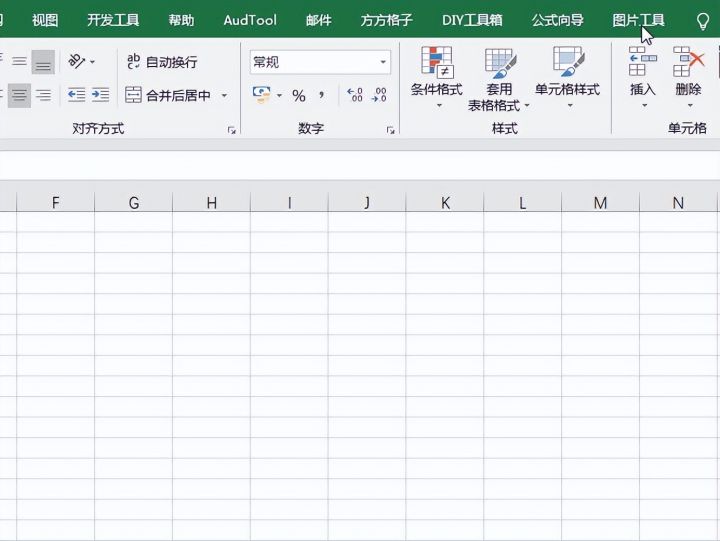This screenshot has height=541, width=720.
Task: Apply middle vertical alignment
Action: (19, 62)
